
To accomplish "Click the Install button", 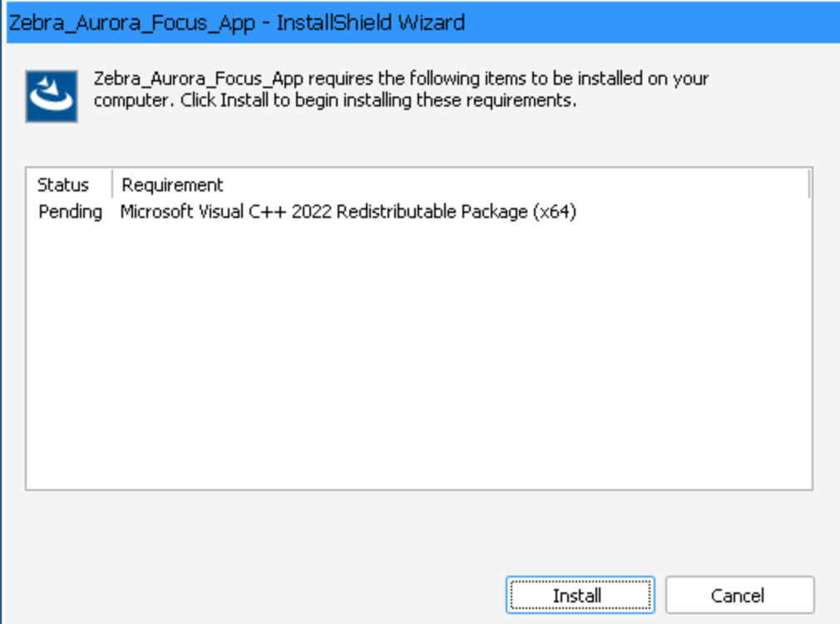I will click(581, 595).
